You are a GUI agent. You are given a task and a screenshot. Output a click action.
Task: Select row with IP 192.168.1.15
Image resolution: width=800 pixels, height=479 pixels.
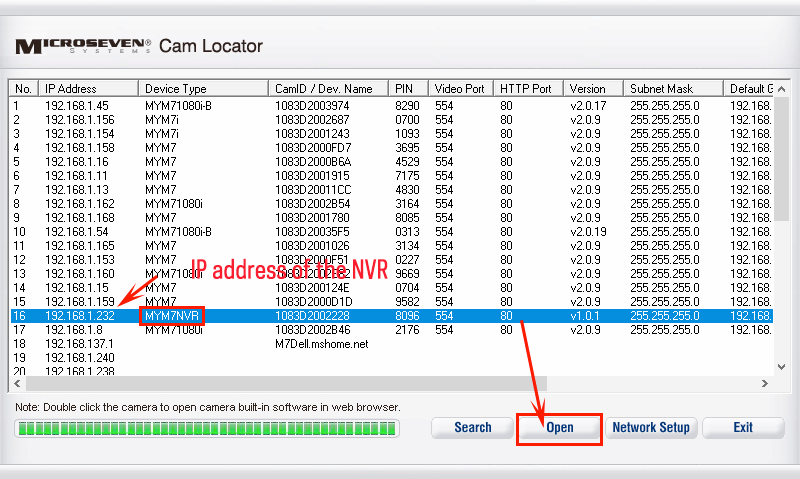pos(391,288)
